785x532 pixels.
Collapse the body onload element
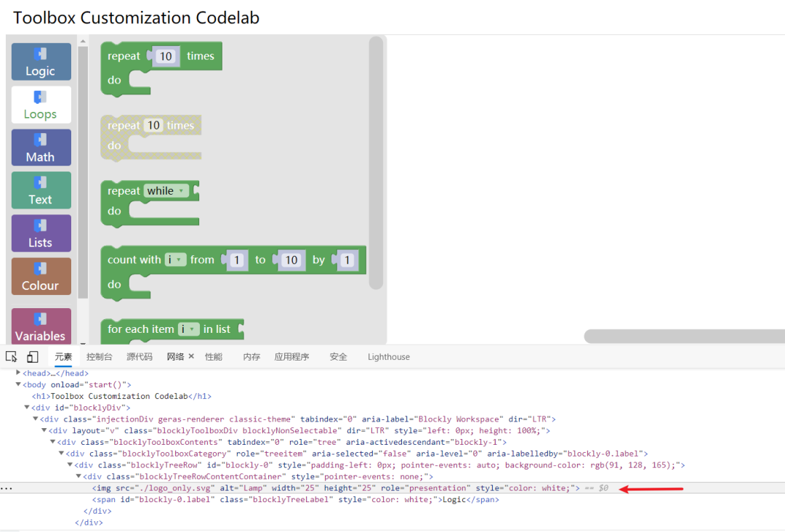click(18, 384)
